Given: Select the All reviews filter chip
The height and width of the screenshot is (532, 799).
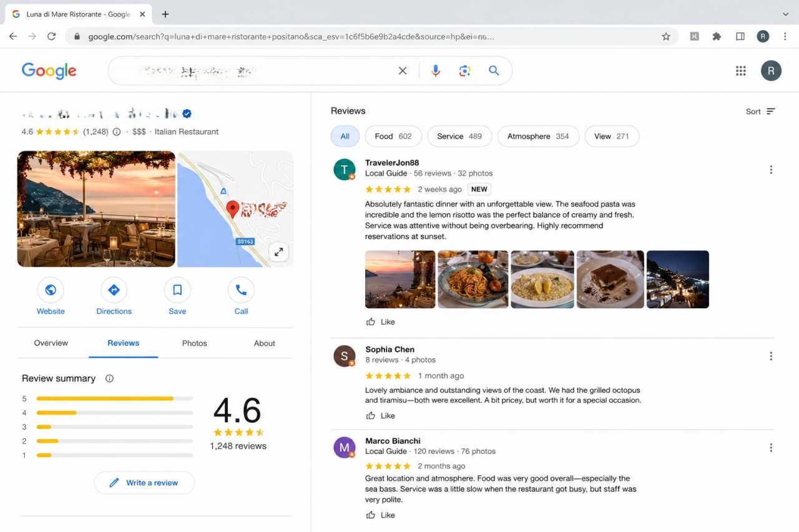Looking at the screenshot, I should (x=345, y=136).
